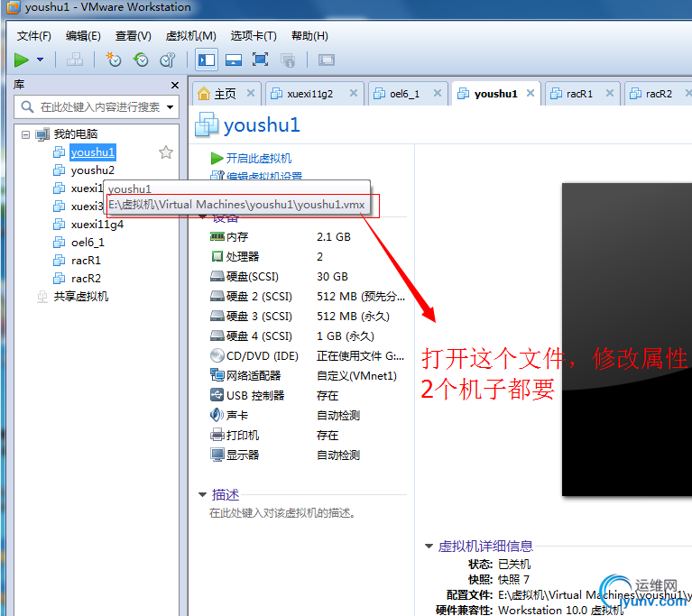Screen dimensions: 692x616
Task: Click the 硬盘 3 (SCSI) device row
Action: pos(307,317)
